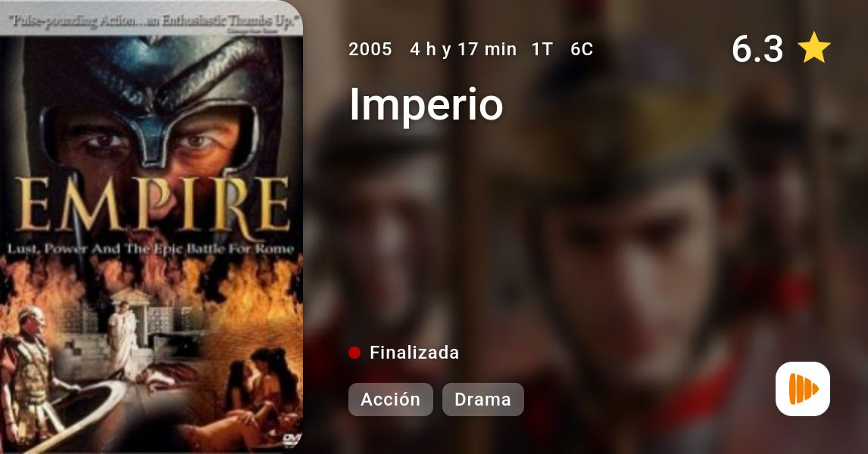Click the yellow rating star icon
The width and height of the screenshot is (868, 454).
pos(813,48)
